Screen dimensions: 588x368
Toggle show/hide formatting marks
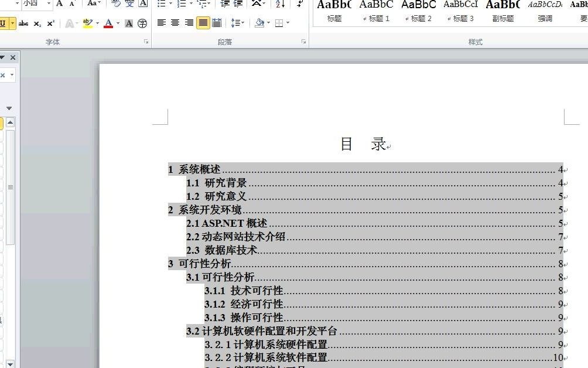(x=299, y=5)
